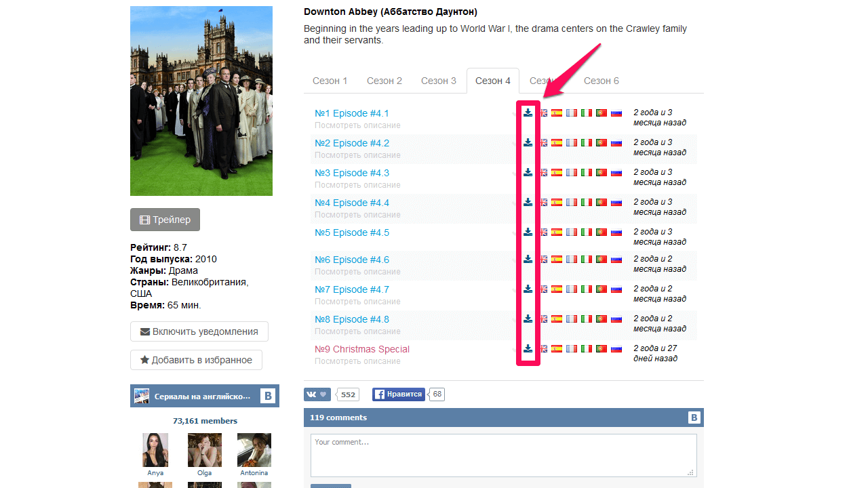The height and width of the screenshot is (488, 868).
Task: Open the №5 Episode #4.5 link
Action: [352, 232]
